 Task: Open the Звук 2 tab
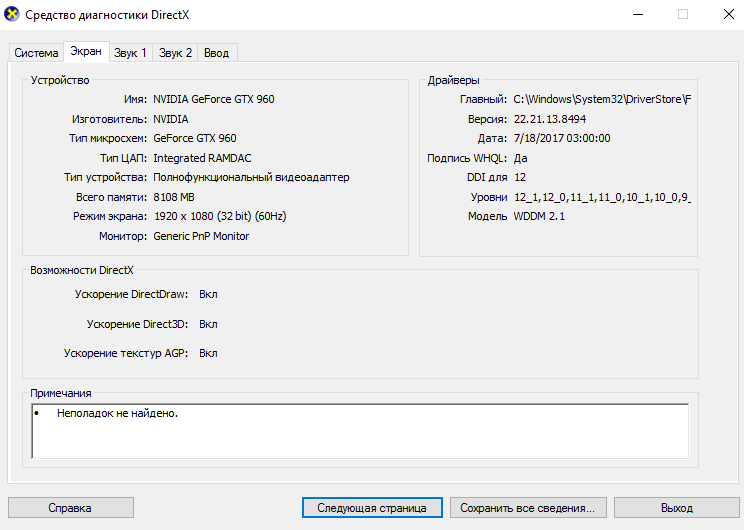[175, 53]
